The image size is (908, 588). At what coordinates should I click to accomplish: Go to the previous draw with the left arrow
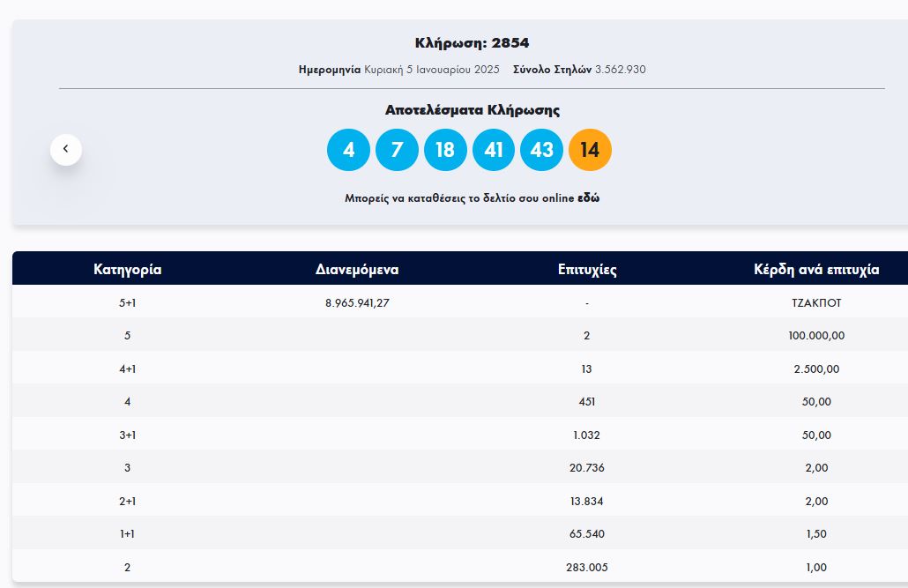tap(66, 149)
